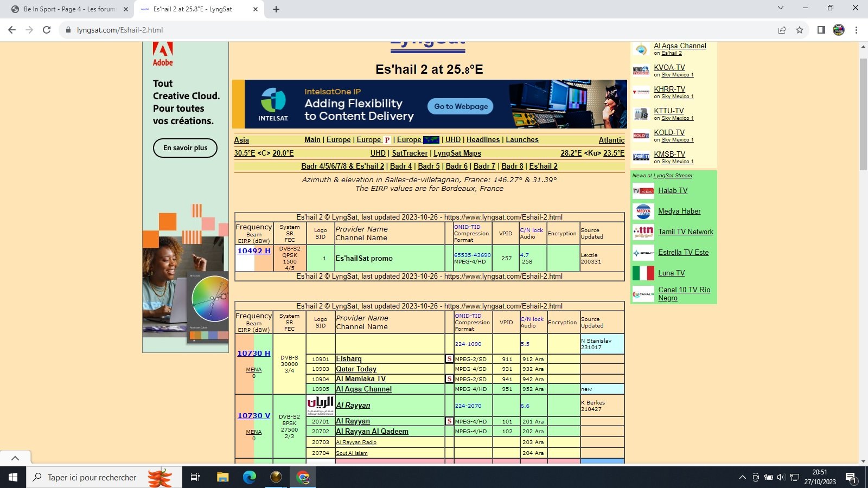The width and height of the screenshot is (868, 488).
Task: Click the Go to Webpage button
Action: click(461, 106)
